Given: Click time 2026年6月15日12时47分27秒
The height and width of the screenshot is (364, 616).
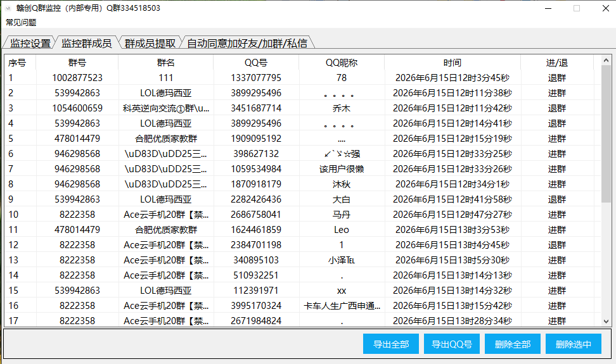Looking at the screenshot, I should click(x=452, y=215).
